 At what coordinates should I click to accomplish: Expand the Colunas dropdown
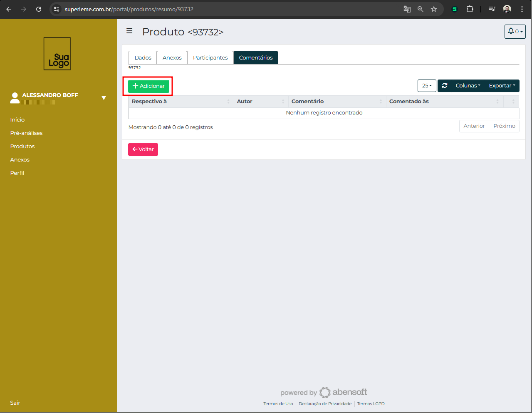point(468,86)
